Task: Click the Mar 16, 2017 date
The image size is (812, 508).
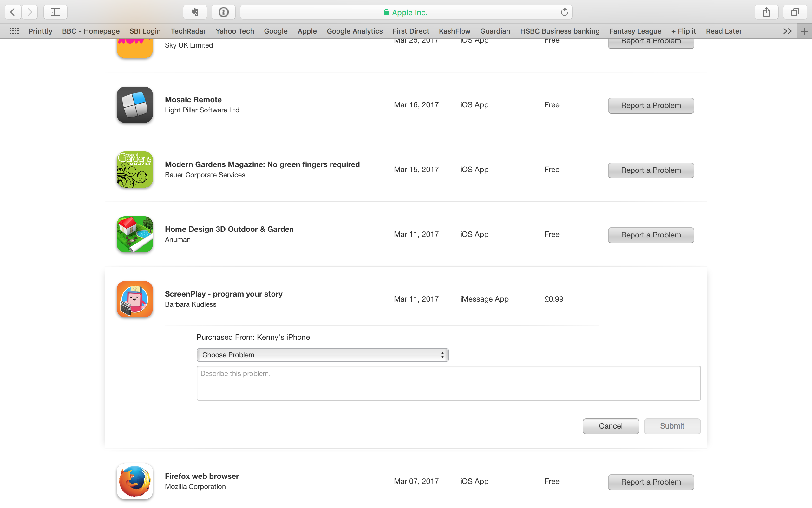Action: tap(416, 105)
